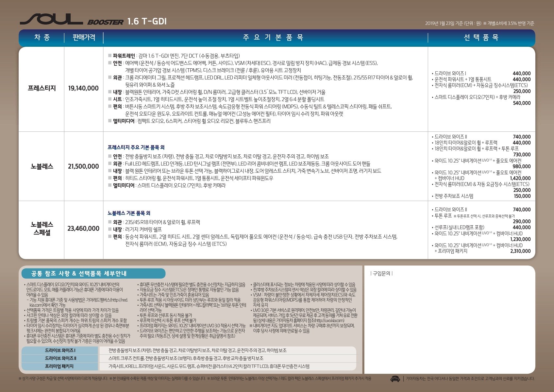Image resolution: width=554 pixels, height=392 pixels.
Task: Click the 구입문의 label
Action: [381, 273]
